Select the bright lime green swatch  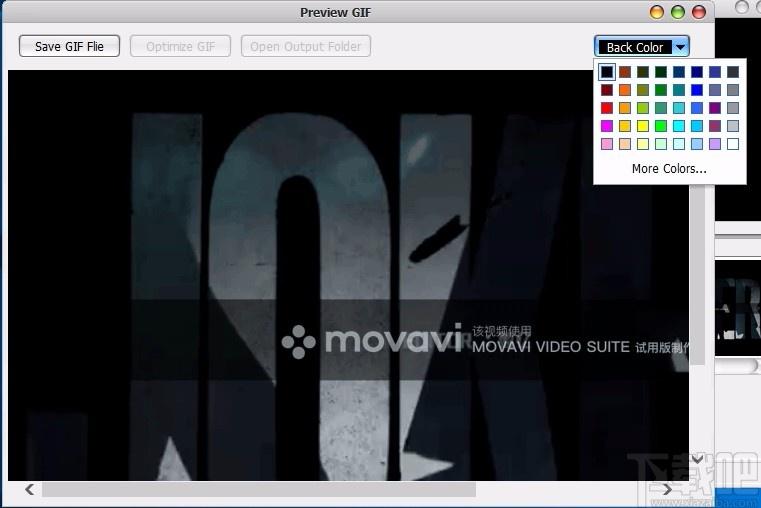[661, 126]
